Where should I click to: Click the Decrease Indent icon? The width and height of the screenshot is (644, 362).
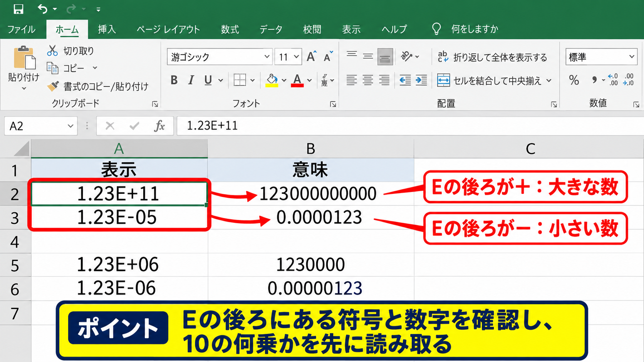[405, 80]
